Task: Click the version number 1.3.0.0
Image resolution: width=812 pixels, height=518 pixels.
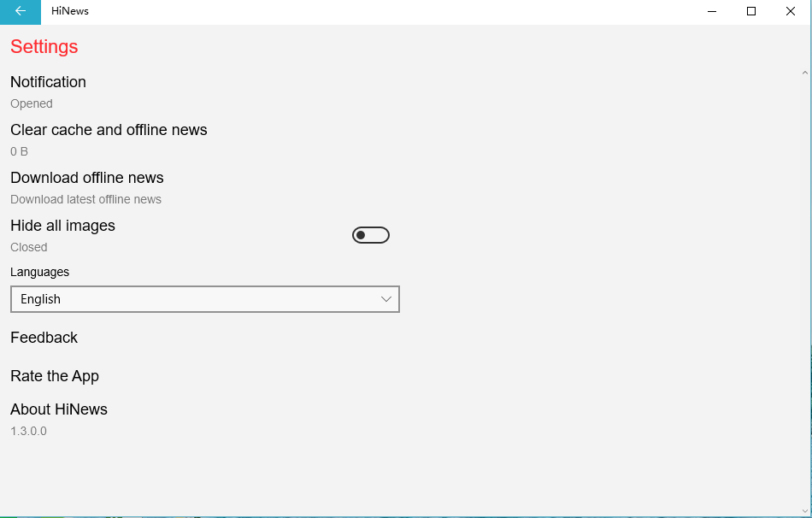Action: coord(28,431)
